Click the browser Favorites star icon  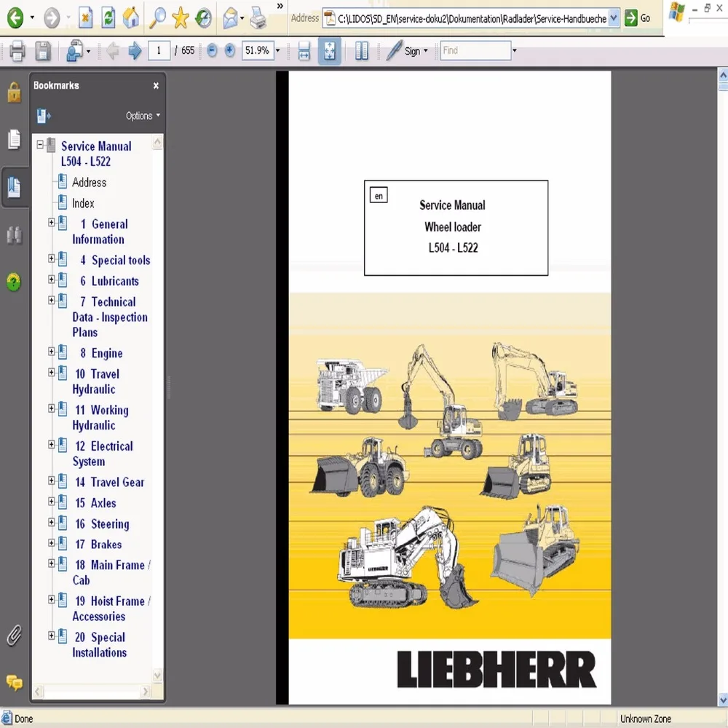click(x=180, y=18)
